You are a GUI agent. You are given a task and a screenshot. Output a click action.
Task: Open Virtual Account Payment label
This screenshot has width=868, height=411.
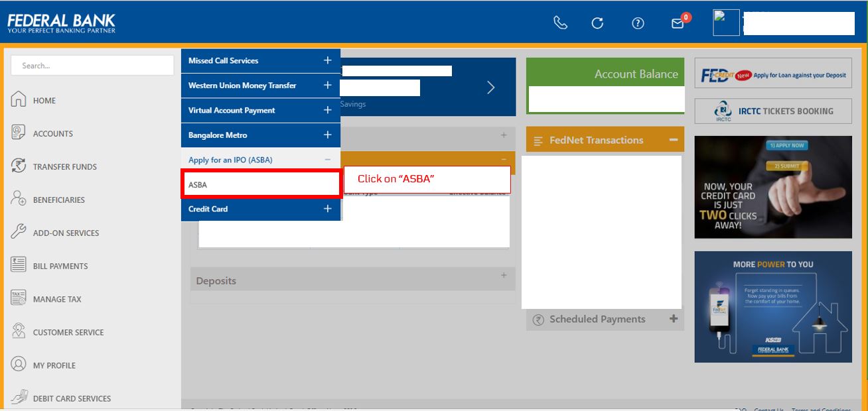232,110
